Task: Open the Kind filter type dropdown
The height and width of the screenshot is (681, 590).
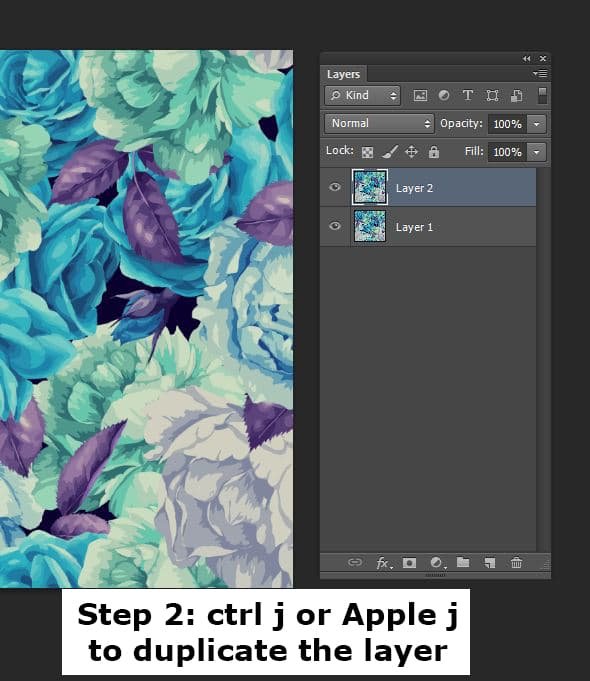Action: [362, 96]
